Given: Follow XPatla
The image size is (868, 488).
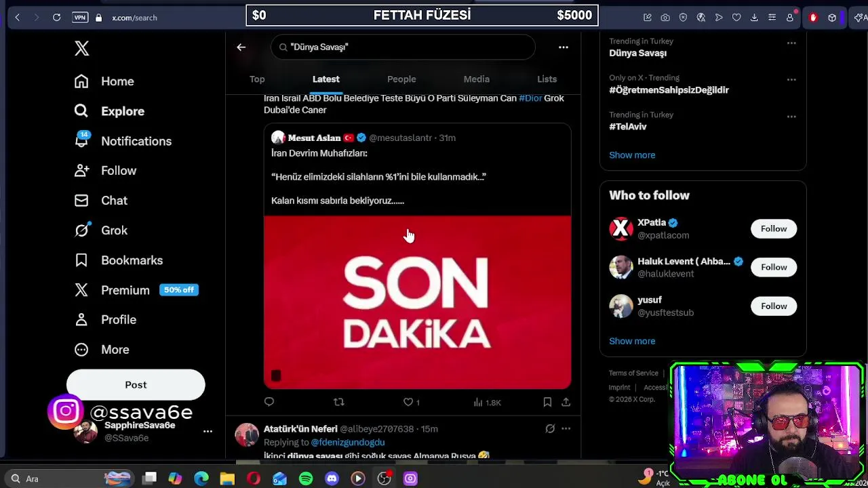Looking at the screenshot, I should 774,228.
